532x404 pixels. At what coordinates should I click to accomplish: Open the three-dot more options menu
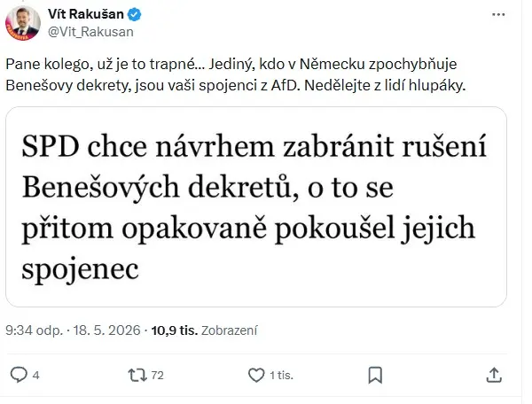pyautogui.click(x=498, y=14)
